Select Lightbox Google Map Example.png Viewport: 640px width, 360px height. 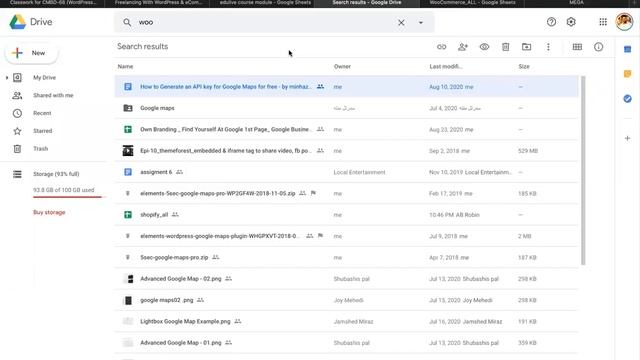point(347,321)
